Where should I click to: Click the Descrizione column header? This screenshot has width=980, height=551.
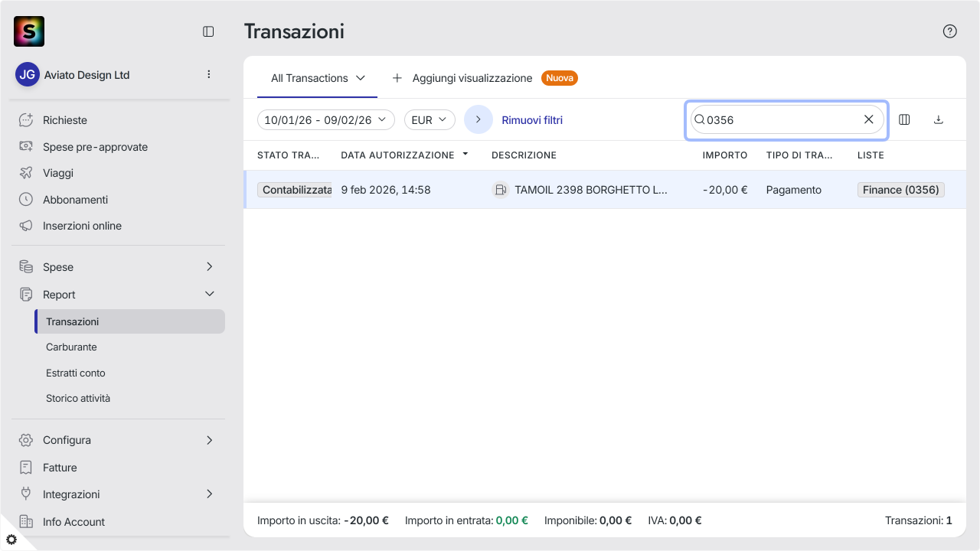(524, 155)
